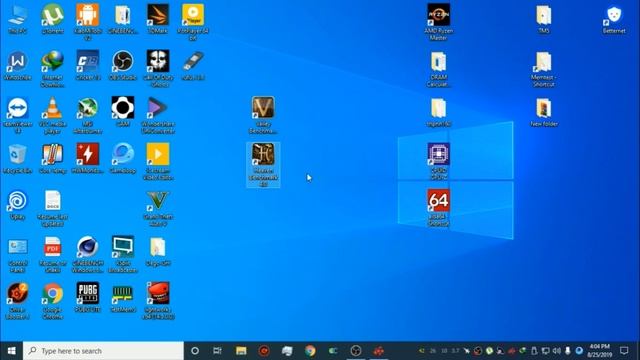Open the Memtest shortcut folder
The image size is (640, 360).
[x=544, y=69]
